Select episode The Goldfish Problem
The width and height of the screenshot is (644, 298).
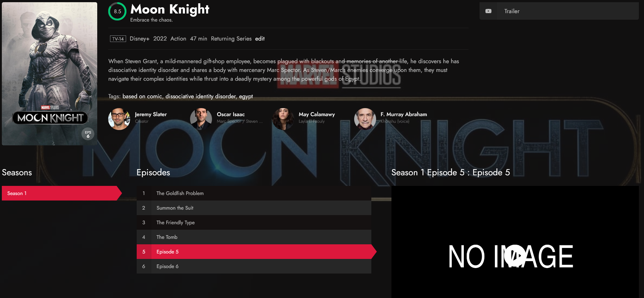pos(254,193)
